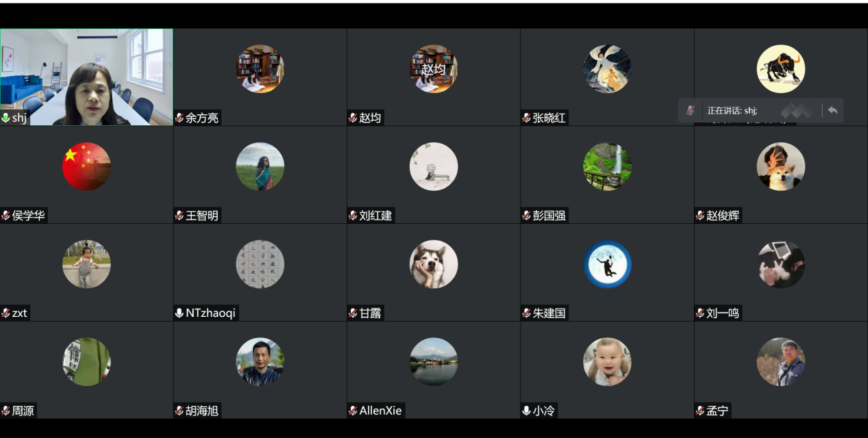Click the microphone icon beside 小冷

click(526, 411)
